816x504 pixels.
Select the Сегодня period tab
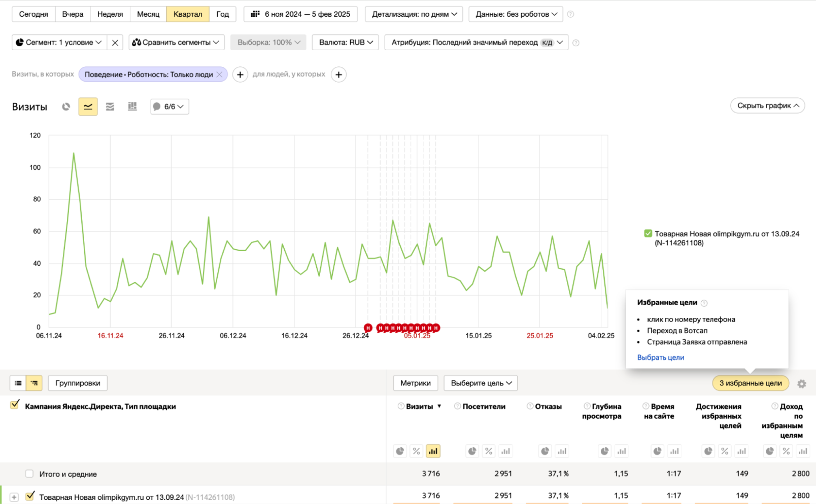33,14
